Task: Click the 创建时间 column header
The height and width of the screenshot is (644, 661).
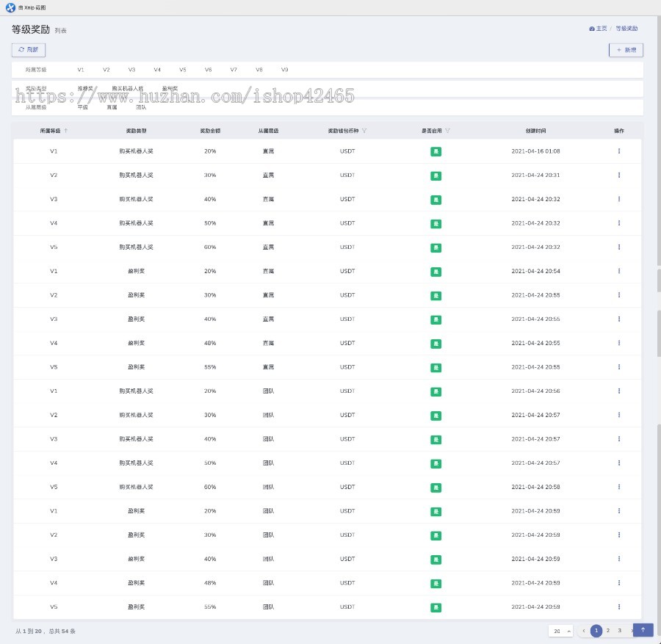Action: coord(535,131)
